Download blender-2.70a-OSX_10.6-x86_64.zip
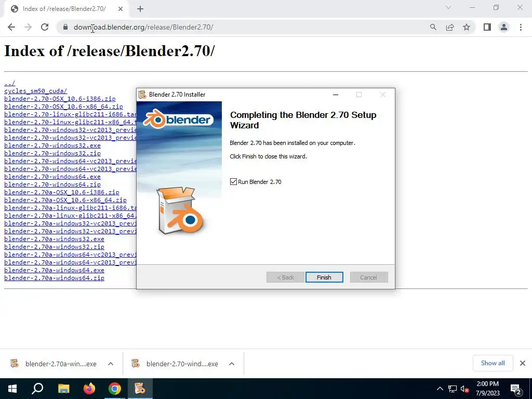The image size is (532, 399). 65,200
